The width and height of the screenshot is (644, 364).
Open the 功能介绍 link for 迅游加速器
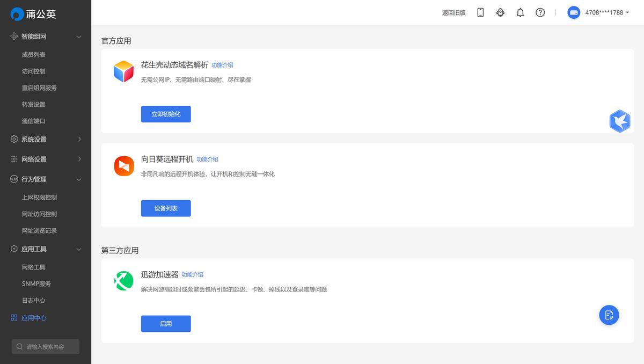pos(192,274)
